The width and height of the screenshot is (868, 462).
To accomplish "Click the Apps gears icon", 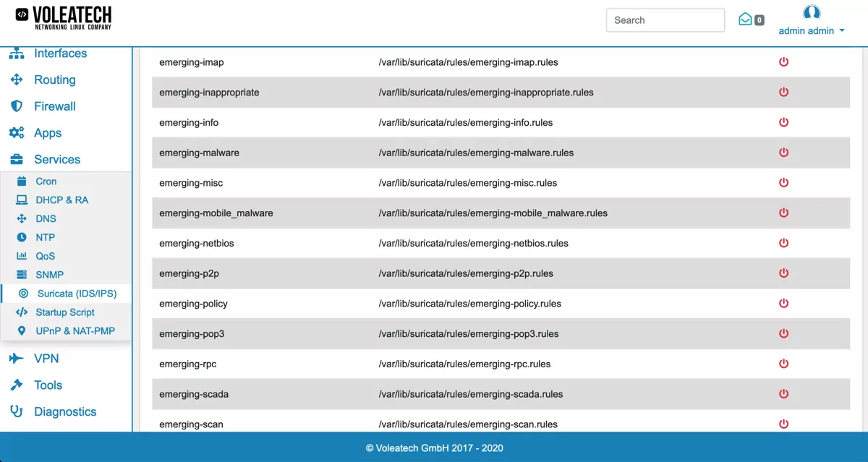I will (16, 132).
